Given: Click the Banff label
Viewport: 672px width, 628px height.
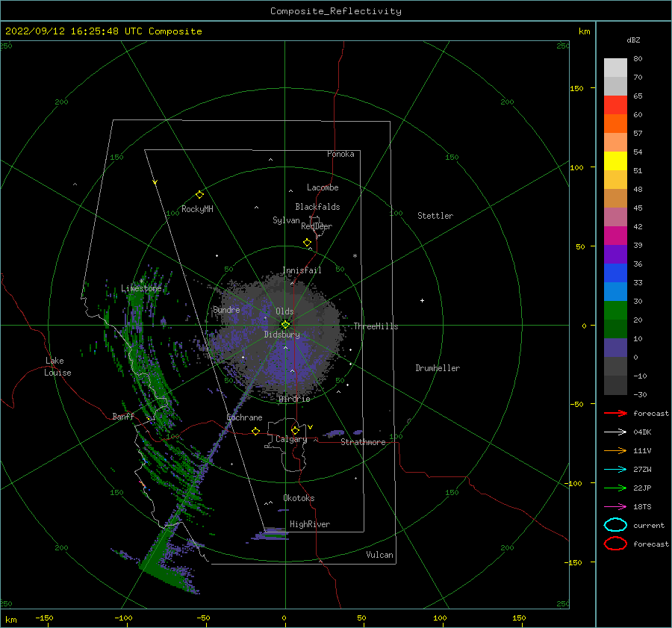Looking at the screenshot, I should 123,416.
